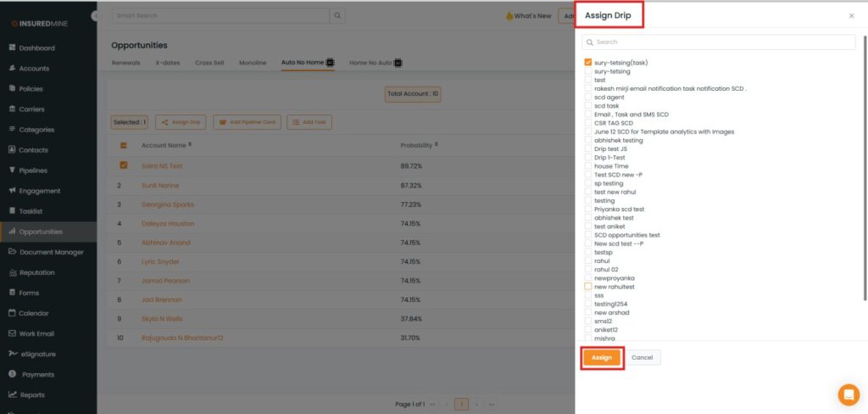
Task: Open Pipelines from the sidebar icon
Action: (12, 171)
